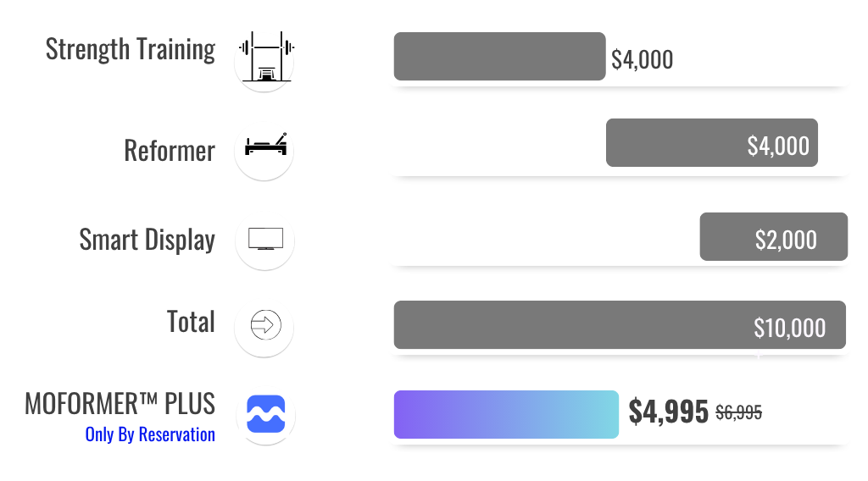Click the Smart Display monitor icon

point(265,240)
